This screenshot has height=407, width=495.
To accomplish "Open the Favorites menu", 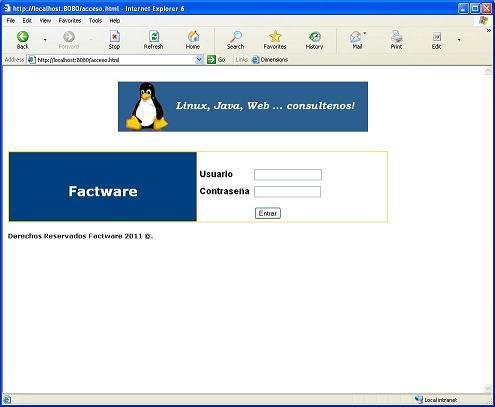I will [70, 21].
